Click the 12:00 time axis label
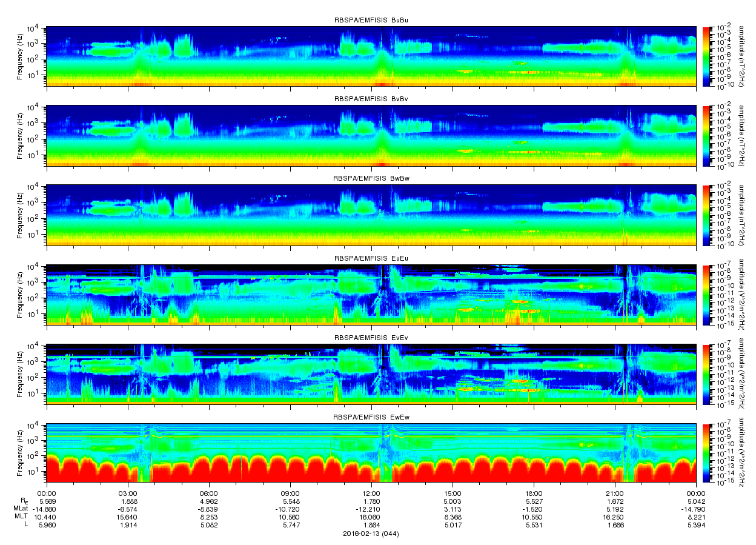 coord(371,493)
